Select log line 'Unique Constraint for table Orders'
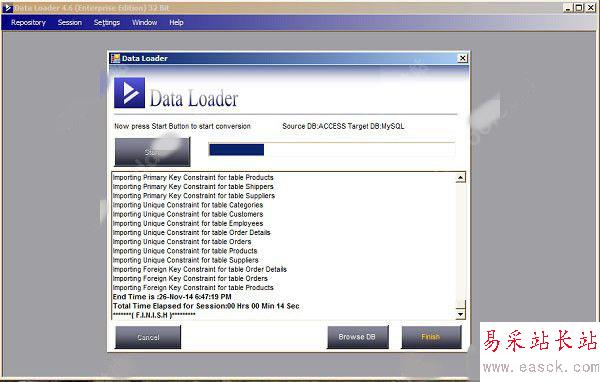The image size is (600, 382). coord(182,242)
